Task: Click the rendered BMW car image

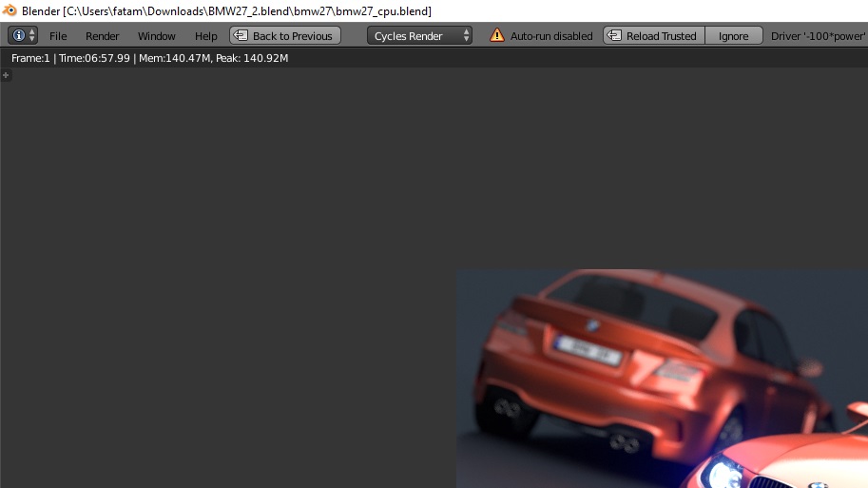Action: tap(662, 379)
